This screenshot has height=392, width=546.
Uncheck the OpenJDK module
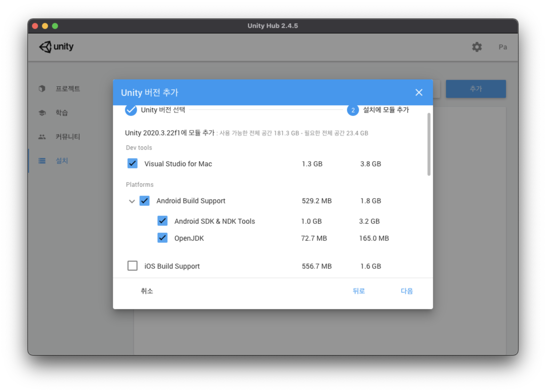(x=162, y=238)
